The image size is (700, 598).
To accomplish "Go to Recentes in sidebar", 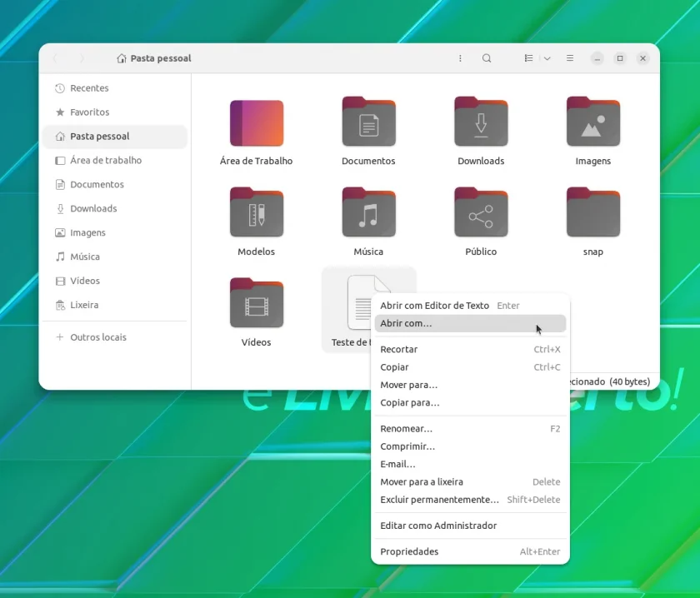I will [x=115, y=88].
